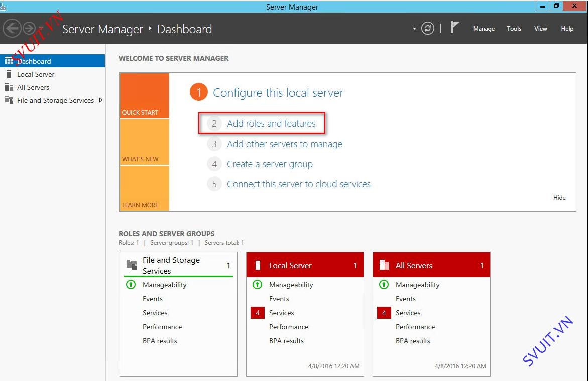The height and width of the screenshot is (381, 588).
Task: Open Performance in Local Server tile
Action: 289,327
